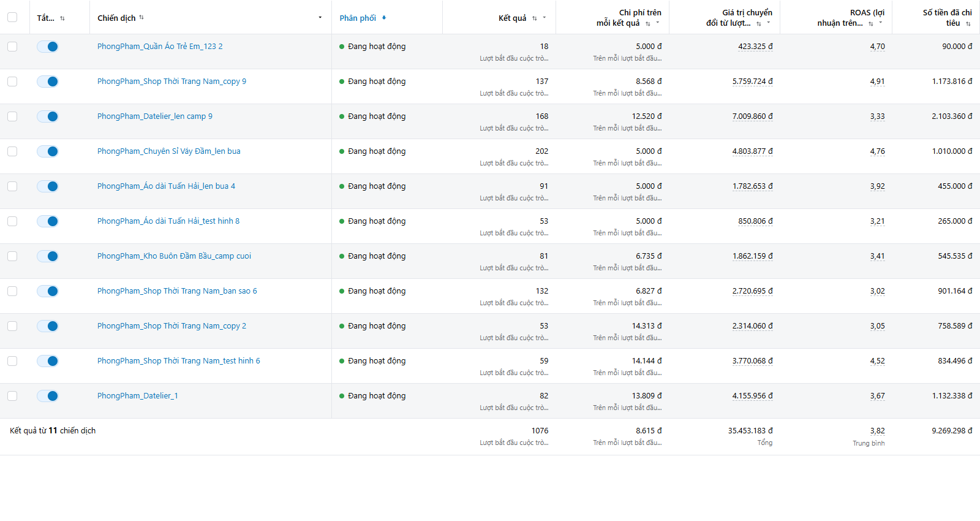Check the PhongPham_Datelier_len camp 9 row
The image size is (980, 521).
coord(12,116)
